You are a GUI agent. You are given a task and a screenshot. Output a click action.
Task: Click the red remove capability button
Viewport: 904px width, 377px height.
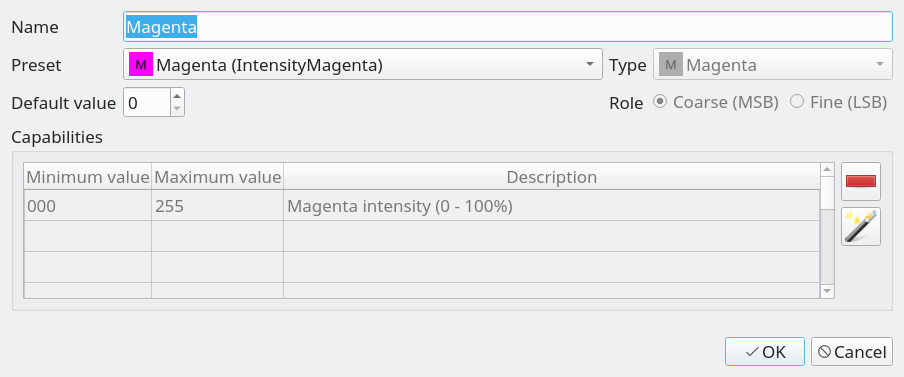tap(861, 182)
